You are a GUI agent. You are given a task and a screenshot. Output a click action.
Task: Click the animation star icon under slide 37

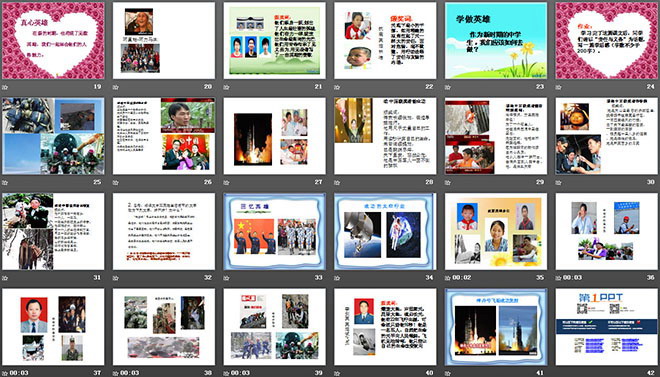tap(5, 373)
